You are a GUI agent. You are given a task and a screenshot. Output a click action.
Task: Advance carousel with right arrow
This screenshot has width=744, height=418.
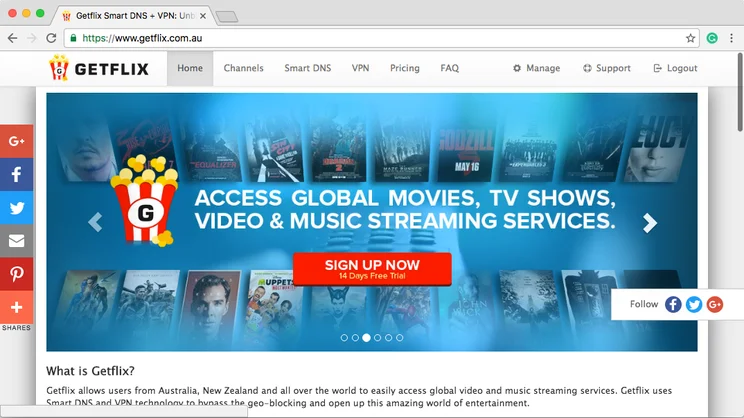pos(650,223)
